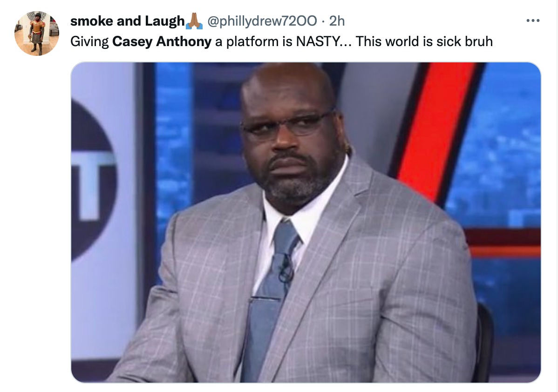
Task: Open the three-dot more options menu
Action: [x=533, y=20]
